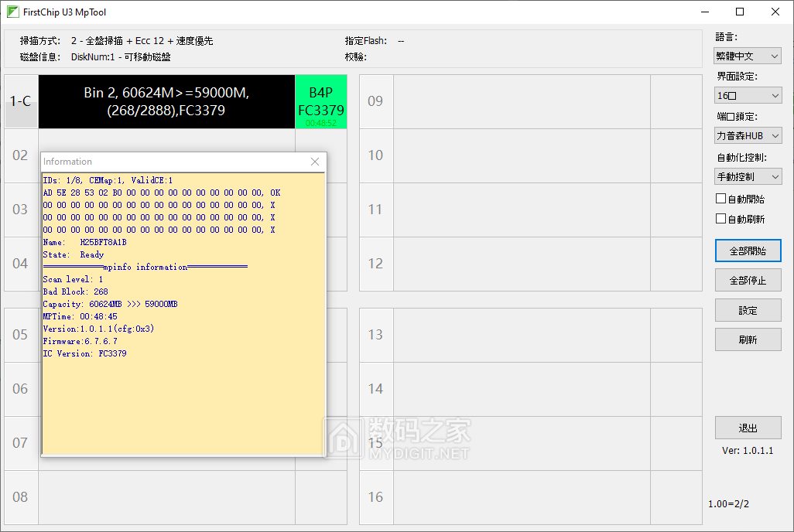Screen dimensions: 794x532
Task: Click the 退出 exit button
Action: (748, 428)
